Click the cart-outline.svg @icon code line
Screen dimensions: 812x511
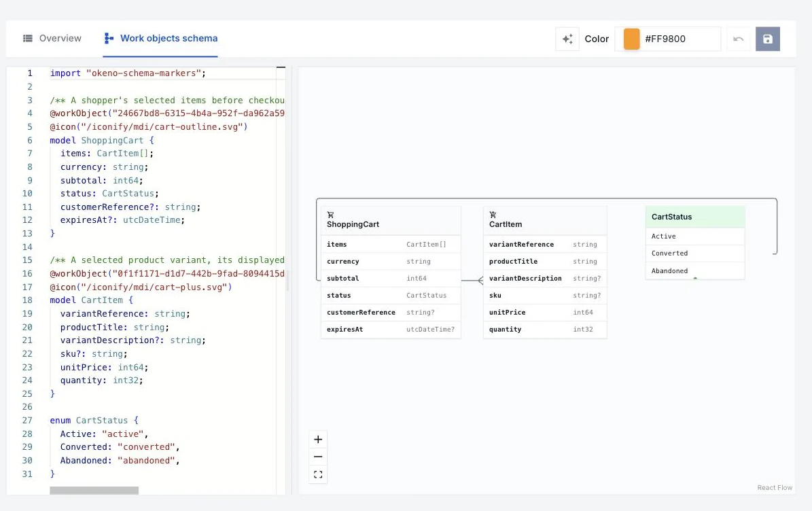pos(149,127)
